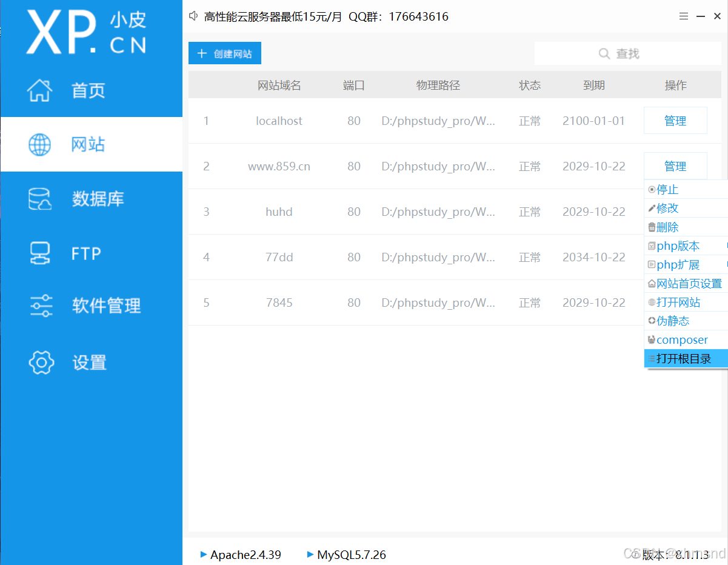
Task: Click the megaphone announcement icon
Action: (x=193, y=16)
